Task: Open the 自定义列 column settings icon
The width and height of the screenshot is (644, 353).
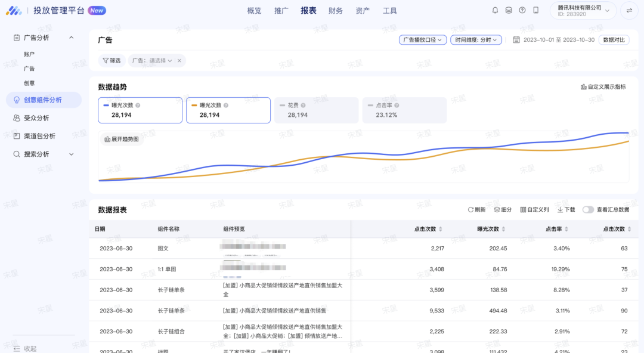Action: (534, 210)
